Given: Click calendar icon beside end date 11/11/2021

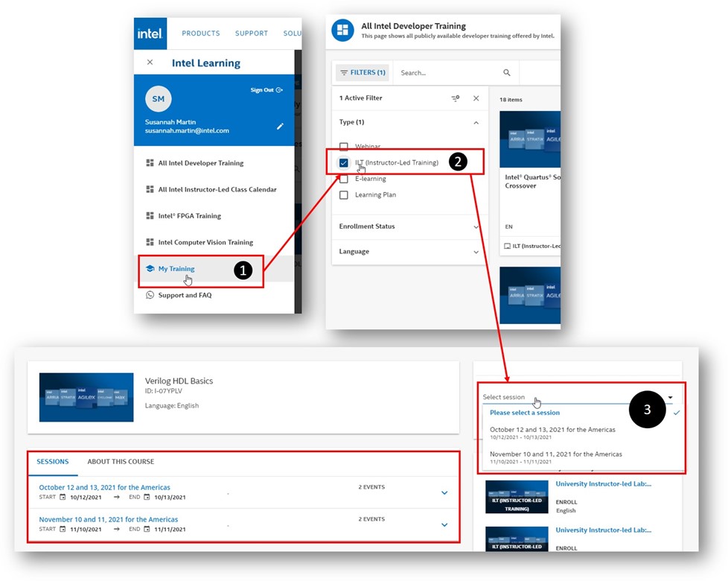Looking at the screenshot, I should pyautogui.click(x=147, y=529).
